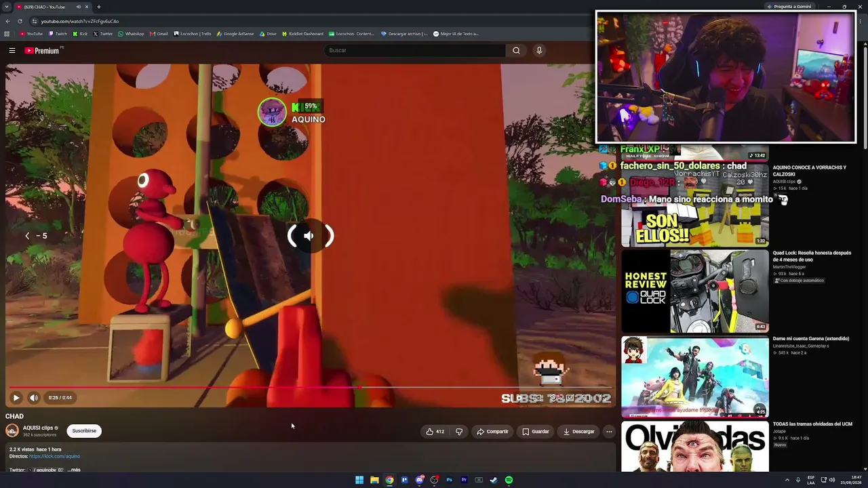Open the Gmail bookmark
This screenshot has width=868, height=488.
pos(159,33)
